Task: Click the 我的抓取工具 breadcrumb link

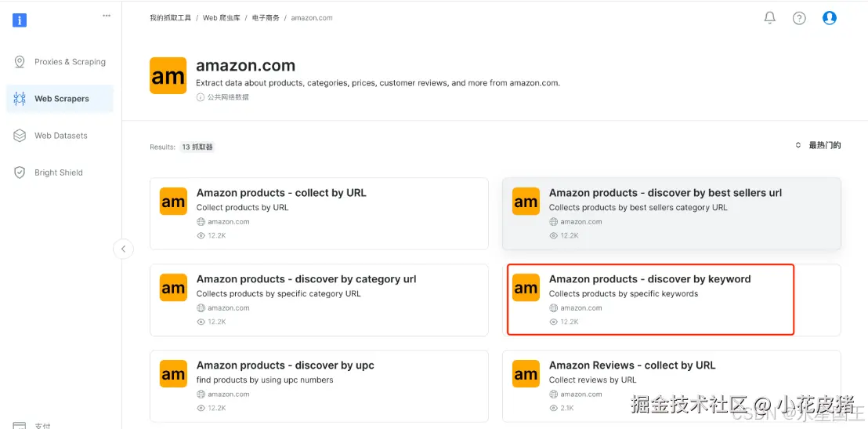Action: [x=170, y=18]
